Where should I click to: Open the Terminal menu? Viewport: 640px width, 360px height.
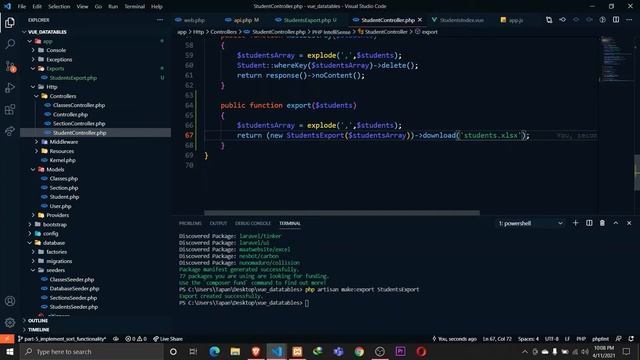[x=134, y=7]
